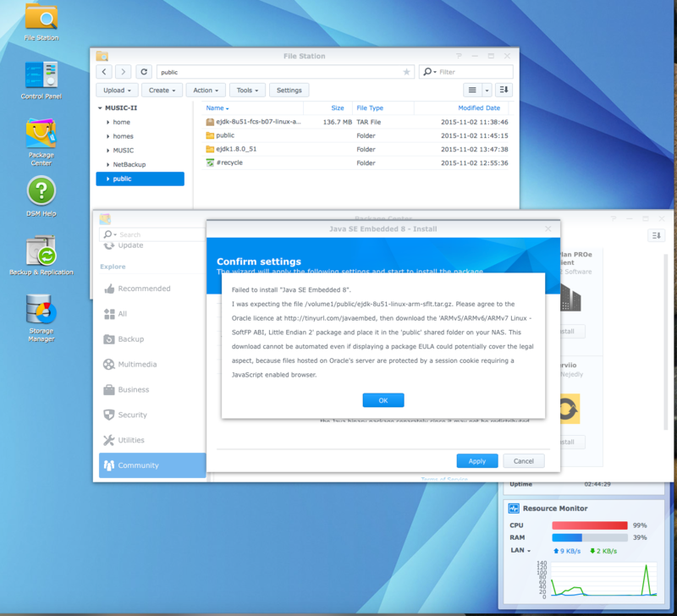Open view mode dropdown arrow
Screen dimensions: 677x616
tap(487, 90)
